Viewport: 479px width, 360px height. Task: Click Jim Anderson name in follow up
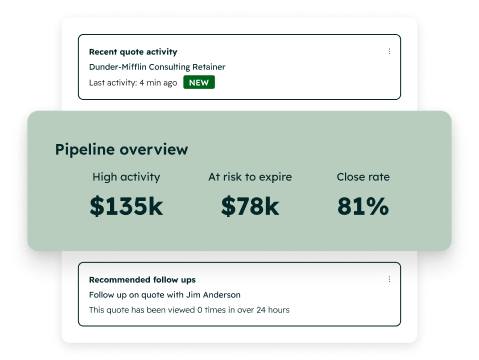pyautogui.click(x=213, y=295)
